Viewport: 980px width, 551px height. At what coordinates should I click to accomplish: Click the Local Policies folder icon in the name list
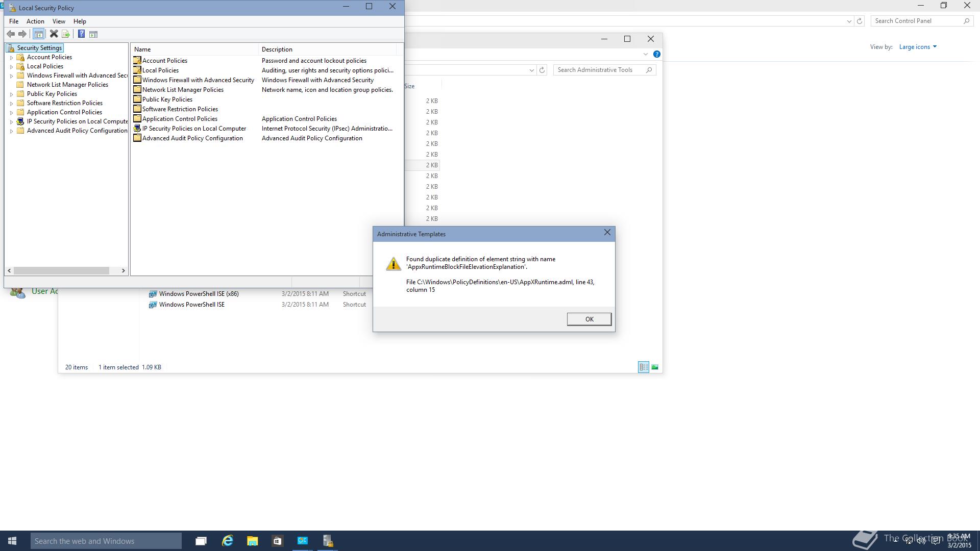pyautogui.click(x=137, y=70)
